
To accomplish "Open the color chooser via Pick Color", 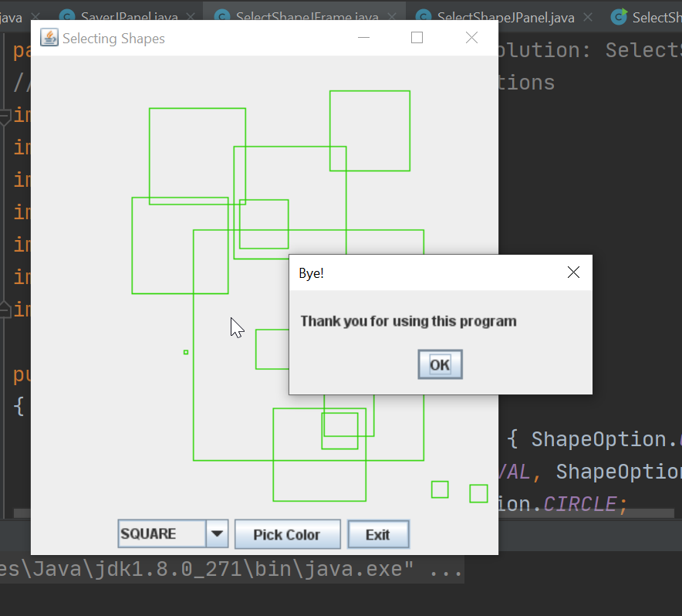I will click(x=287, y=533).
